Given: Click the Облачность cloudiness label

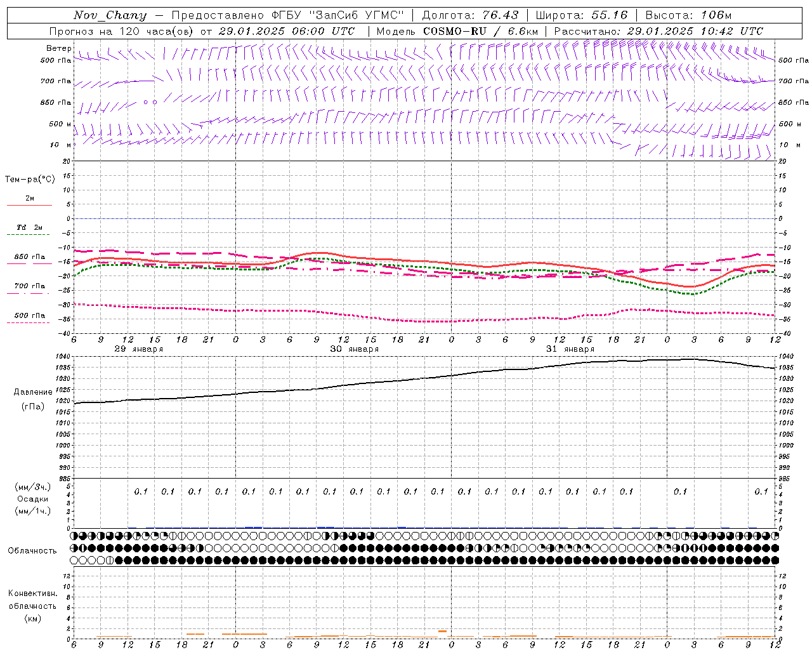Looking at the screenshot, I should [32, 550].
